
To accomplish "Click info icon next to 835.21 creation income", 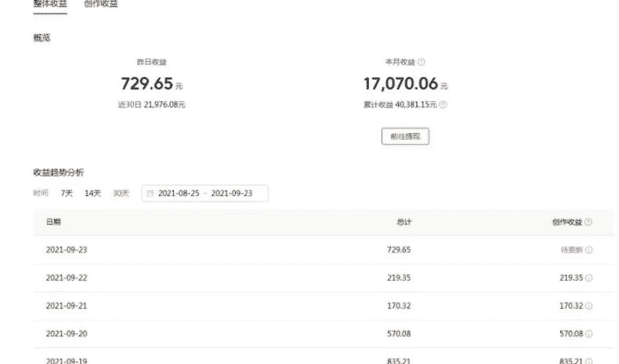I will [x=589, y=361].
